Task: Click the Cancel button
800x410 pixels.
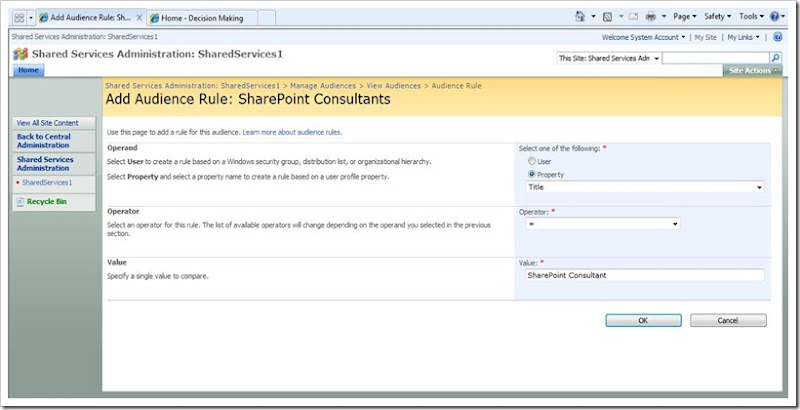Action: pyautogui.click(x=728, y=320)
